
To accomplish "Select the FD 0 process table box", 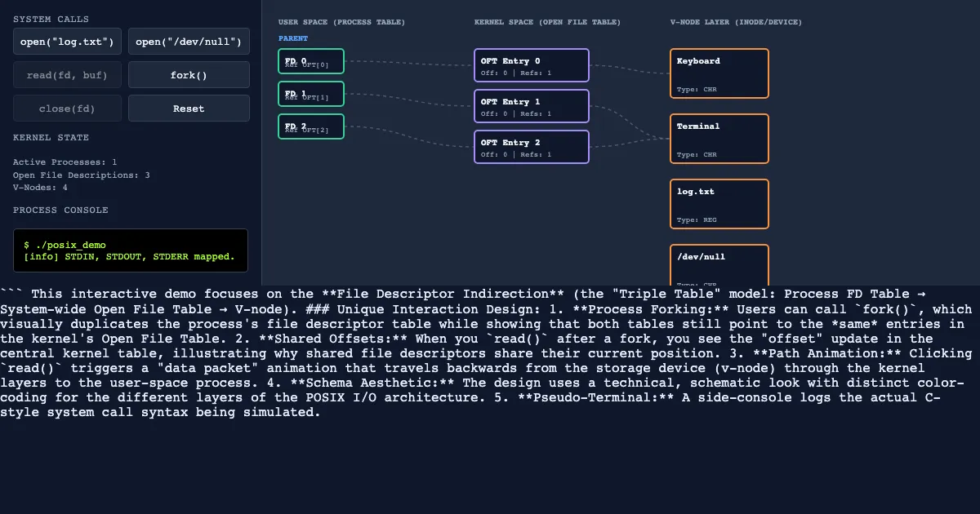I will point(311,61).
